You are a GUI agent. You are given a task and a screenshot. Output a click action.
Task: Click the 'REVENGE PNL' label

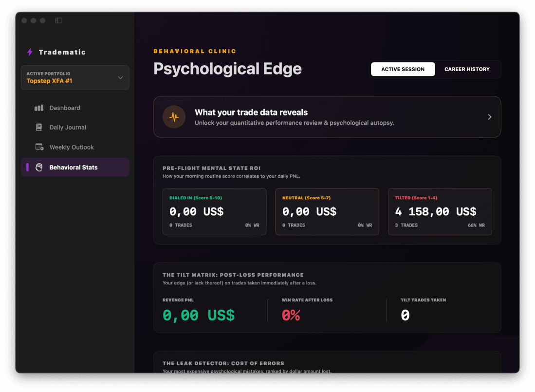[178, 300]
